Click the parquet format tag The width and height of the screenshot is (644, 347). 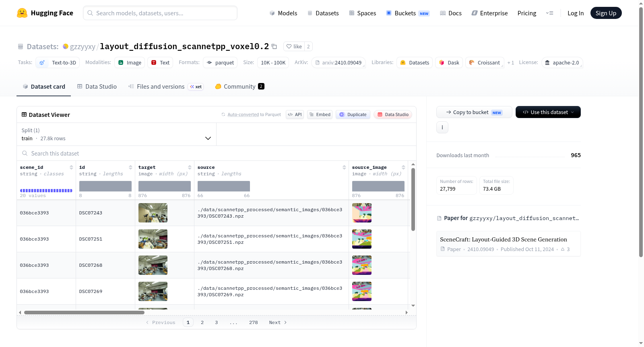[x=220, y=62]
